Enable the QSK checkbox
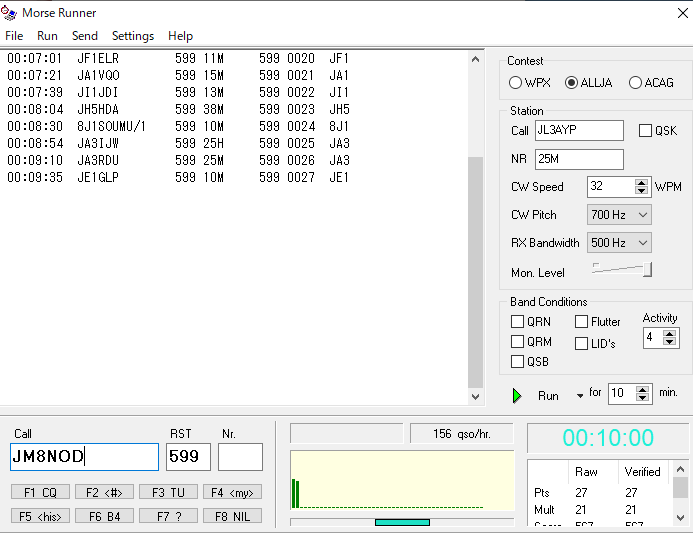Image resolution: width=693 pixels, height=533 pixels. [x=645, y=131]
